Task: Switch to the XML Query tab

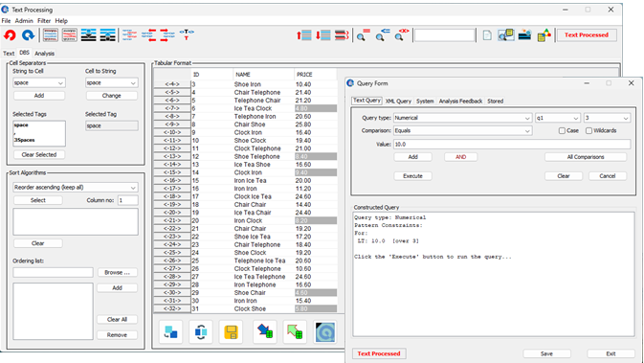Action: 398,102
